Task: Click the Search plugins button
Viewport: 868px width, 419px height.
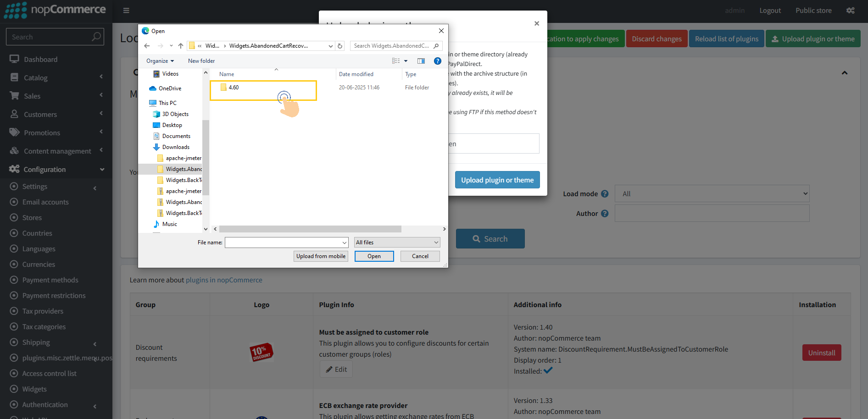Action: pyautogui.click(x=490, y=239)
